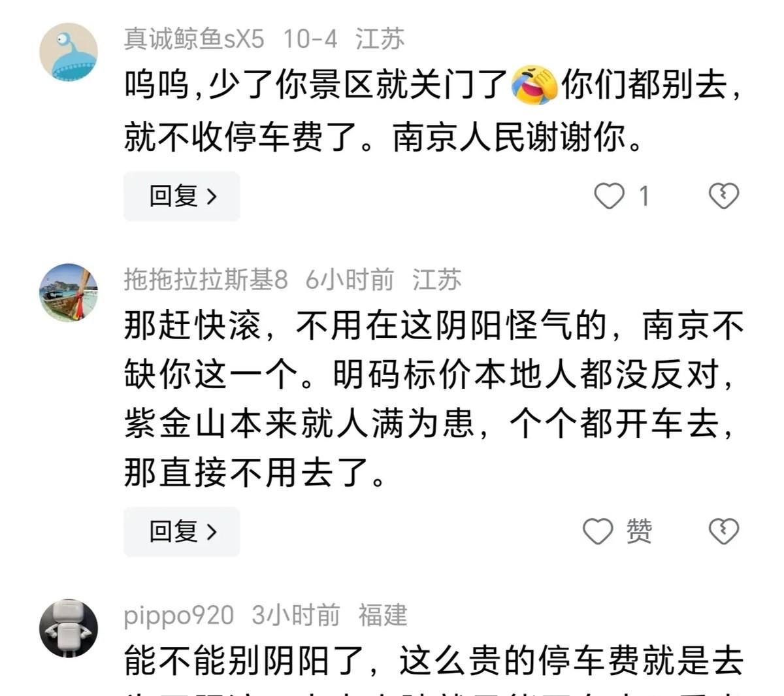
Task: Select comment text starting with 呜呜,少了你景区
Action: coord(433,111)
